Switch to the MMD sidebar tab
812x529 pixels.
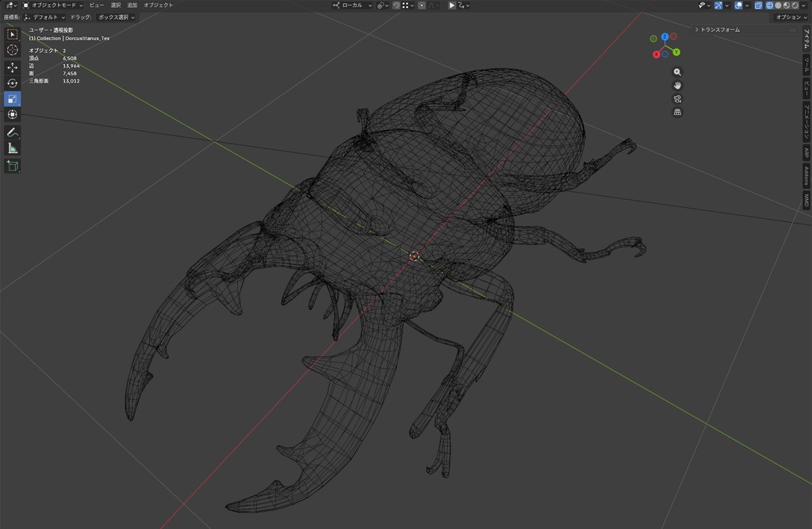point(806,200)
